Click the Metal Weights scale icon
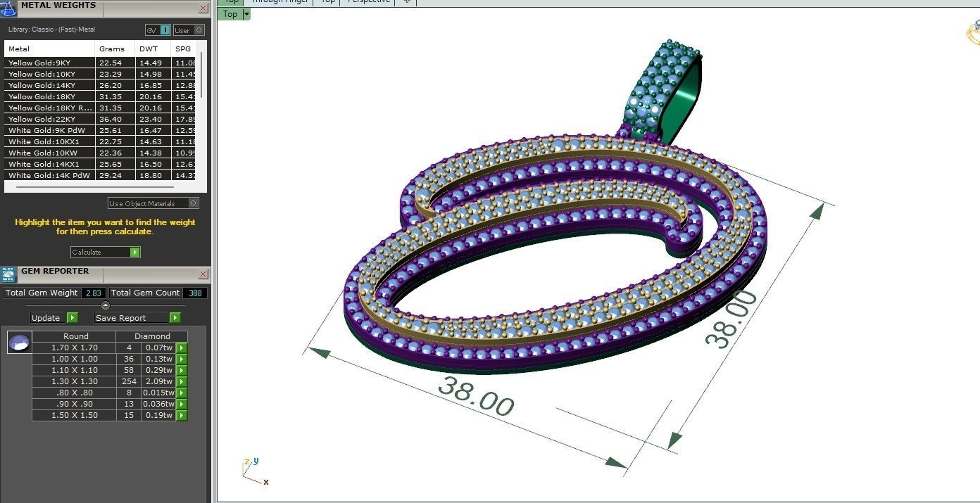The image size is (980, 503). pyautogui.click(x=8, y=8)
